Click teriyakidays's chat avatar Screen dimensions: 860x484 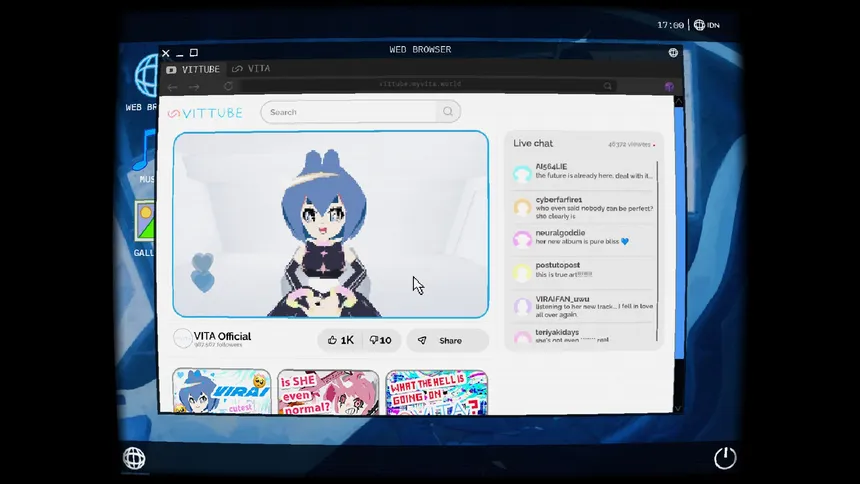click(x=522, y=336)
